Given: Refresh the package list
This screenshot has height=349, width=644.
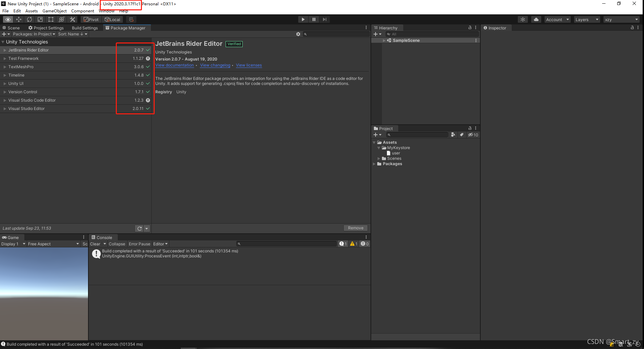Looking at the screenshot, I should coord(140,228).
